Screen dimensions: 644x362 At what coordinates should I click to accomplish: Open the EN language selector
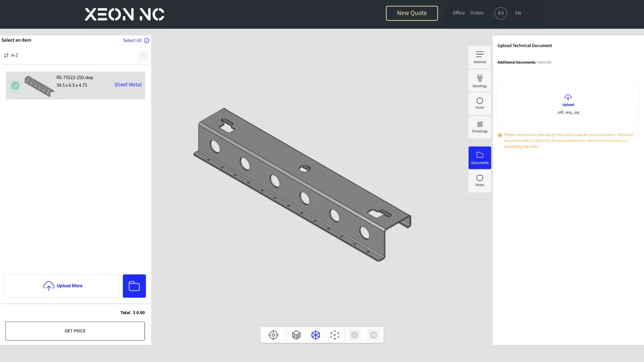518,13
